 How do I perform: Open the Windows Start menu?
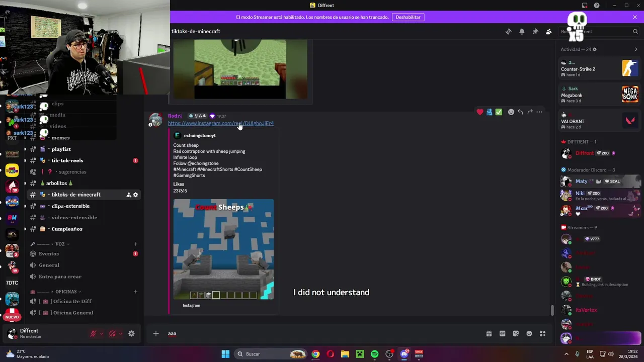click(x=225, y=354)
